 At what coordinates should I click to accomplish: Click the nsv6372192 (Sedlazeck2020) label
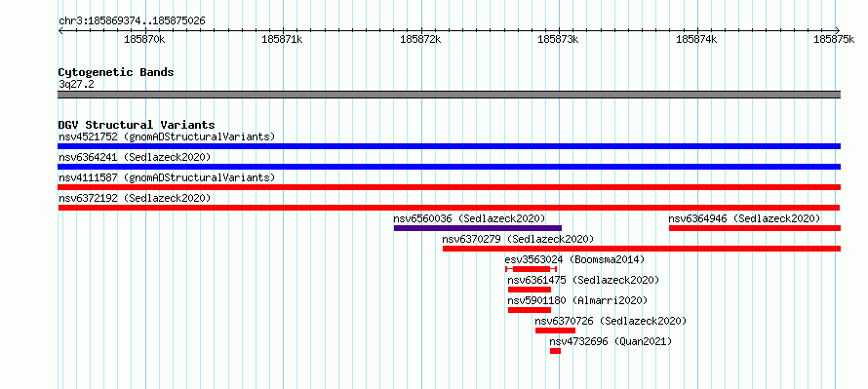(x=135, y=198)
